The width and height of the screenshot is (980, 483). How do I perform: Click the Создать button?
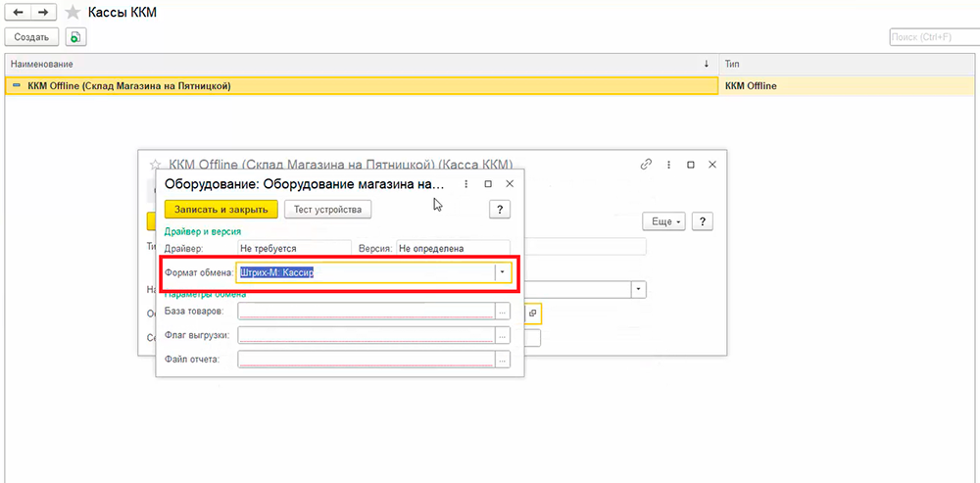pyautogui.click(x=31, y=36)
